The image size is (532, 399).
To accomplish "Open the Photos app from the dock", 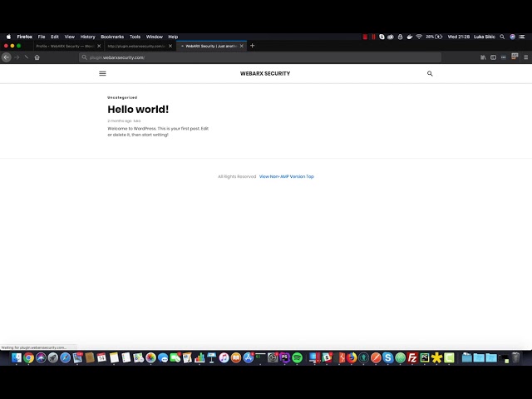I will click(150, 357).
